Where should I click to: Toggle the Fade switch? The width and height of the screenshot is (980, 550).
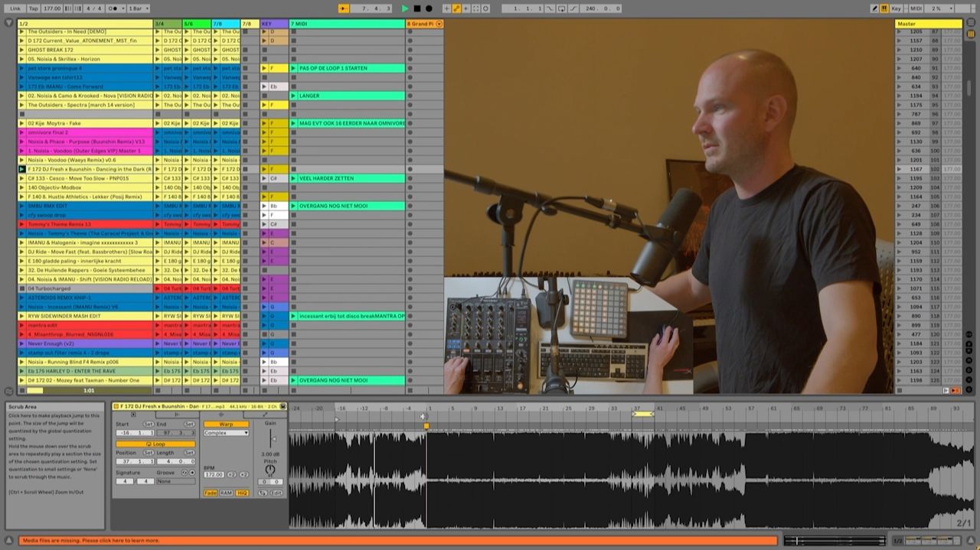click(211, 493)
